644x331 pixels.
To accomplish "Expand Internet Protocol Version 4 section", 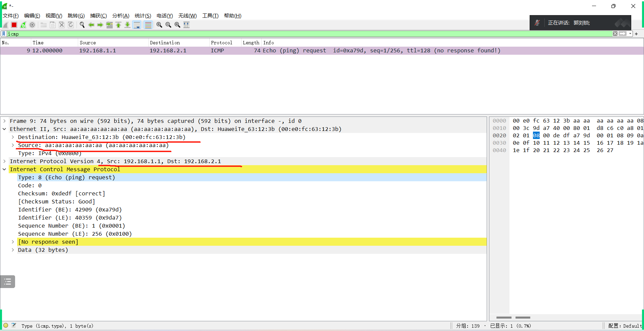I will point(4,161).
